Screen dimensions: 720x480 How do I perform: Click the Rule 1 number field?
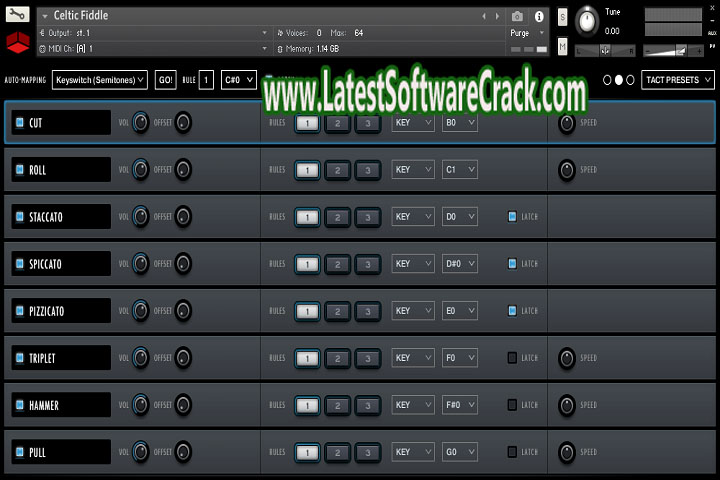point(206,80)
